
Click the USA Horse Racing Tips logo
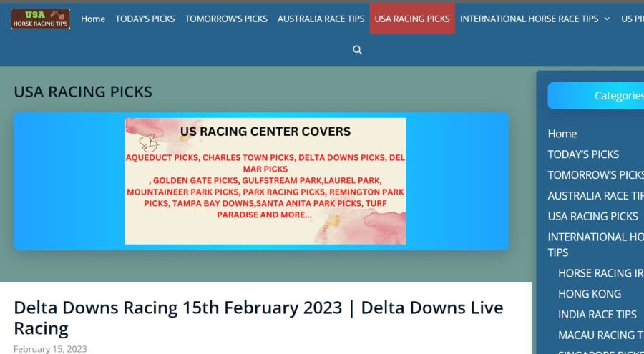(40, 19)
